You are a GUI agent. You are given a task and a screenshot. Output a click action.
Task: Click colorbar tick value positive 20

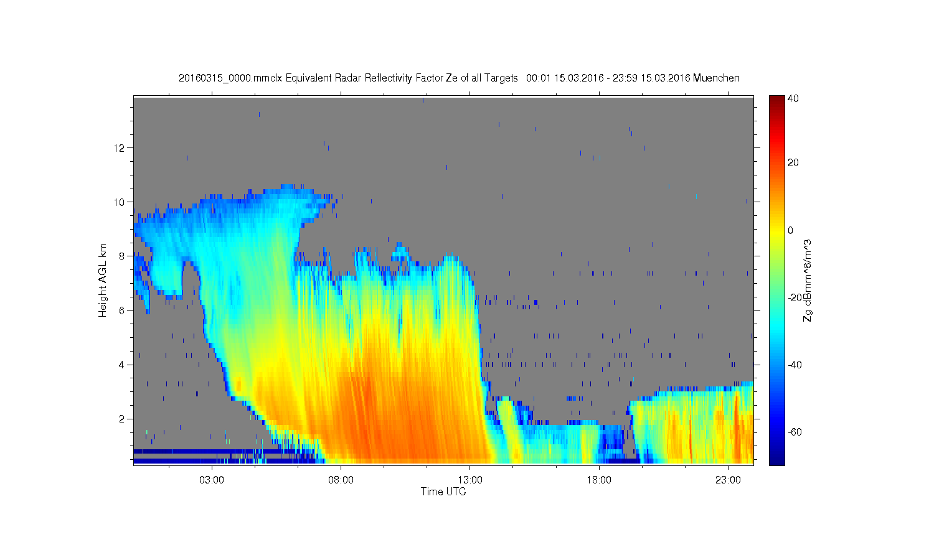(793, 163)
